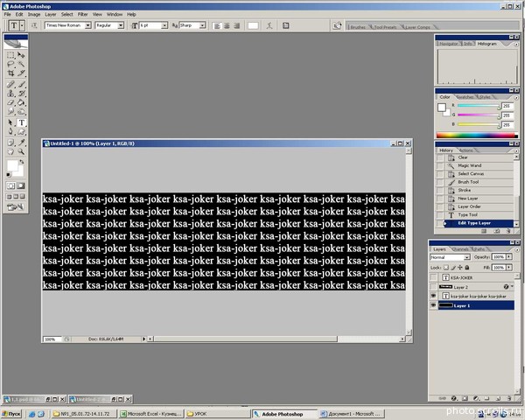This screenshot has width=525, height=420.
Task: Right align text
Action: (x=237, y=25)
